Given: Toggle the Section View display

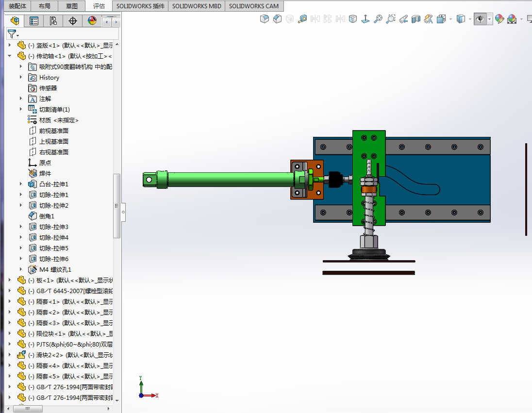Looking at the screenshot, I should click(x=416, y=19).
